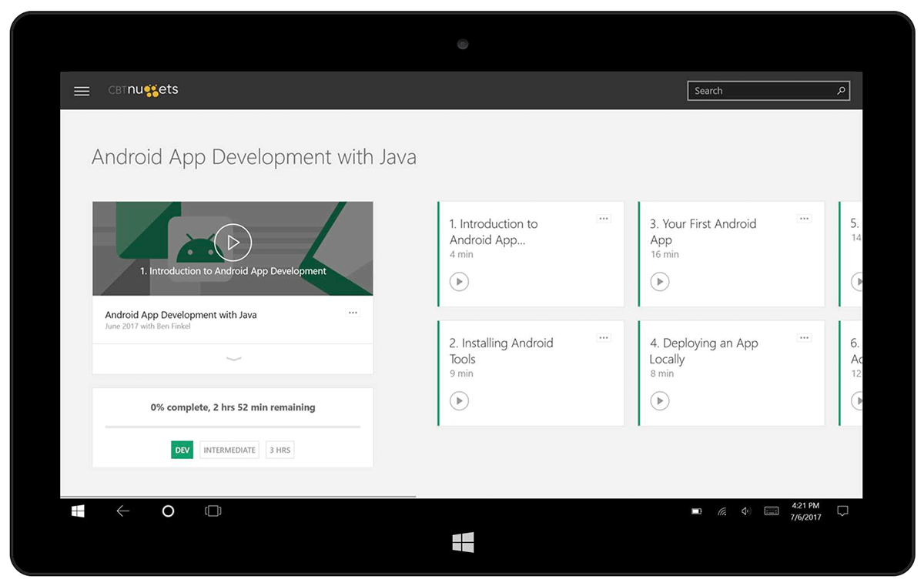Click the course name Android App Development with Java under thumbnail
Image resolution: width=924 pixels, height=586 pixels.
tap(181, 315)
